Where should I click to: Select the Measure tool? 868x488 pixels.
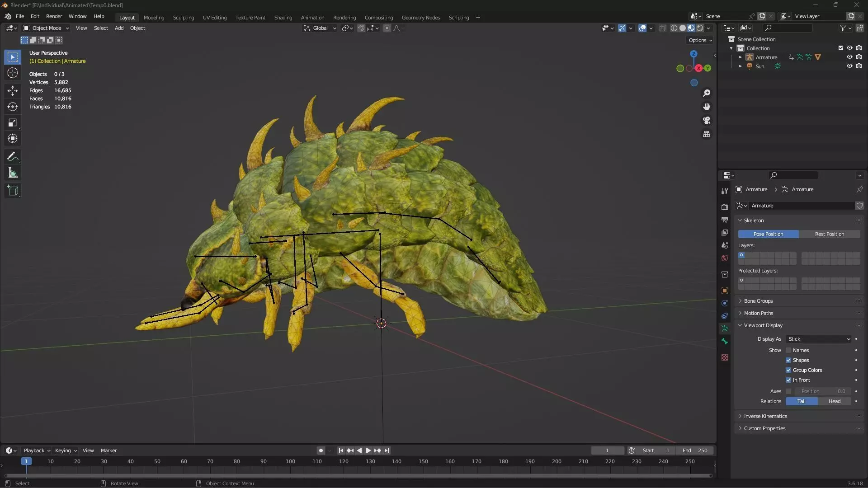pos(13,173)
